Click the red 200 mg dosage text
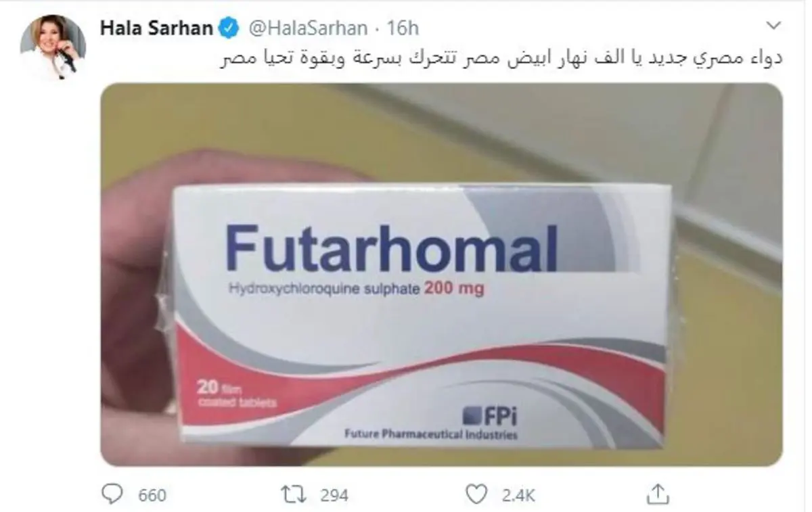Screen dimensions: 812x512 click(453, 289)
